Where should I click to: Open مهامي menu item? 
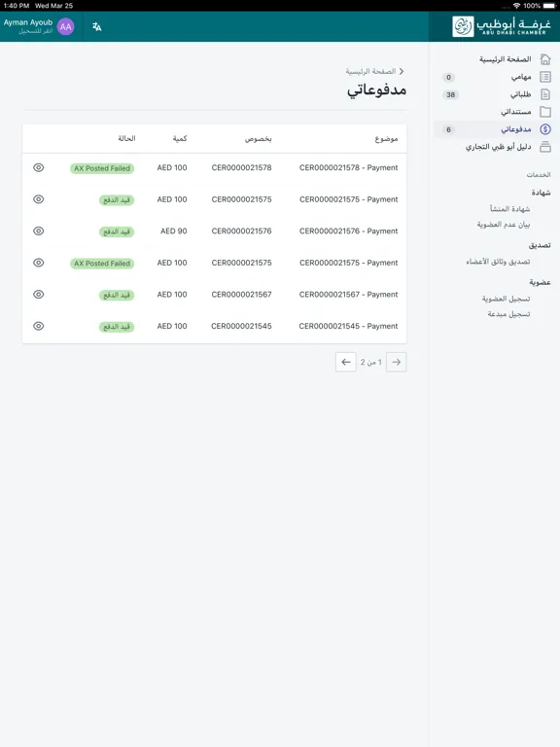coord(521,77)
